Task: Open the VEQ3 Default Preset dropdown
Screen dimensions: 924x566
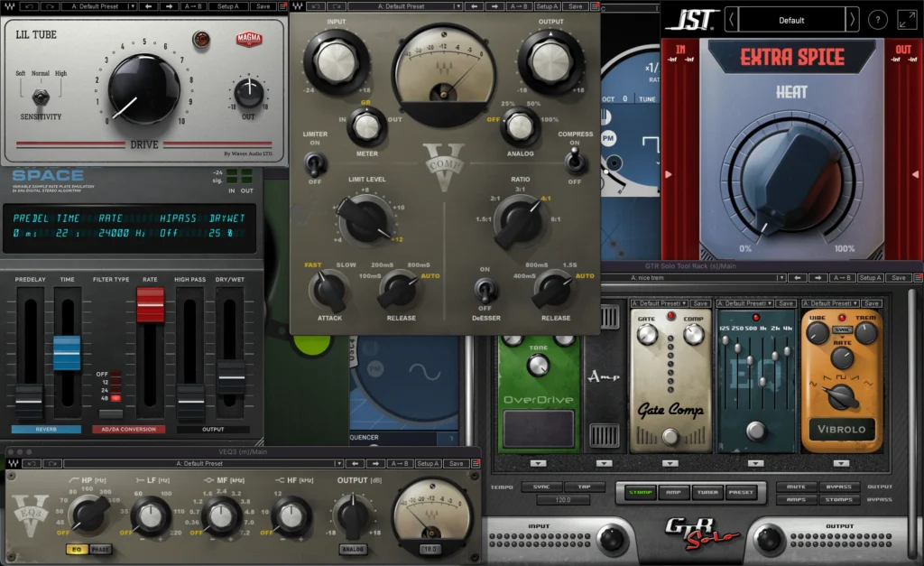Action: click(x=203, y=463)
